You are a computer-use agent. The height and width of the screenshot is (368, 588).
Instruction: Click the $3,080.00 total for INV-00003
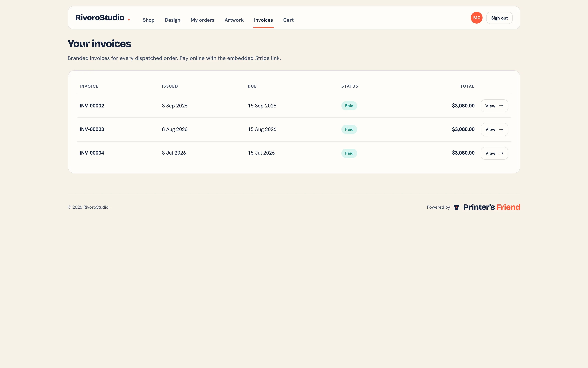pos(463,129)
